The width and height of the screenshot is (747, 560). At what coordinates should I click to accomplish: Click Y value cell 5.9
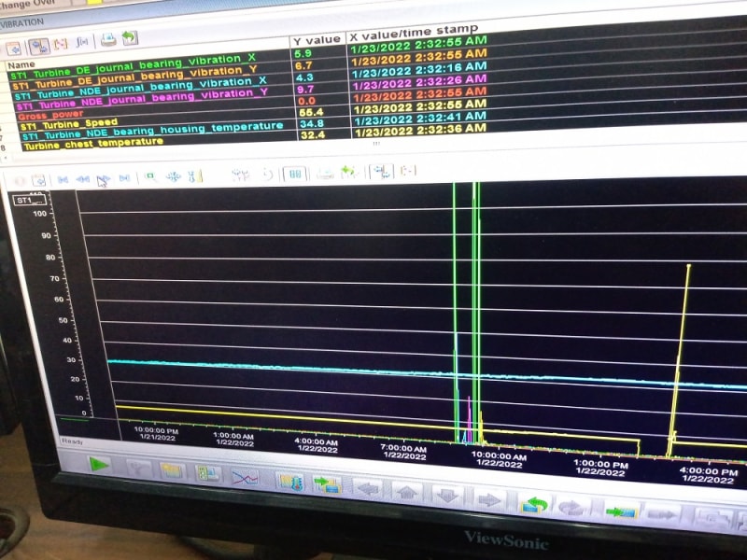(303, 53)
